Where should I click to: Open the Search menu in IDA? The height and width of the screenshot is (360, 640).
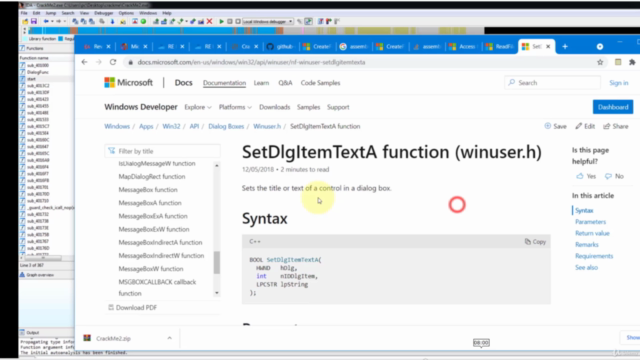[68, 13]
